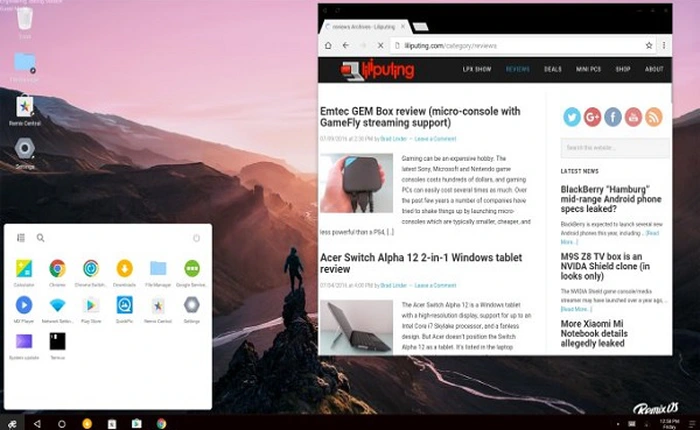Image resolution: width=700 pixels, height=430 pixels.
Task: Launch Play Store from the launcher grid
Action: 91,305
